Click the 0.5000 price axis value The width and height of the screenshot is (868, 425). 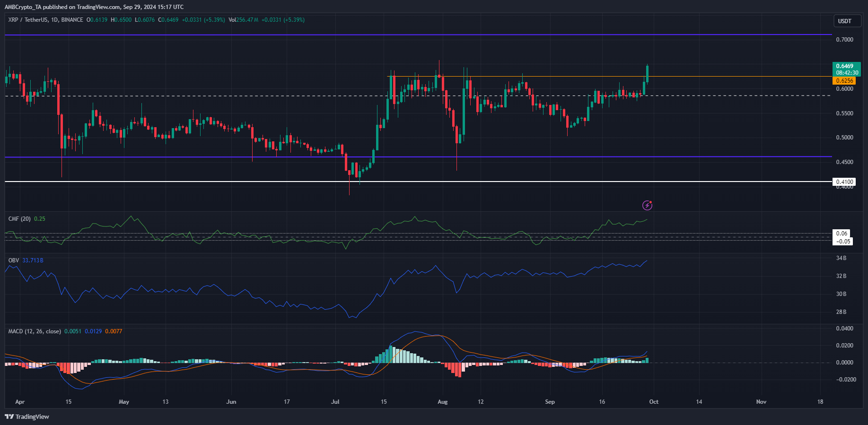pos(845,138)
